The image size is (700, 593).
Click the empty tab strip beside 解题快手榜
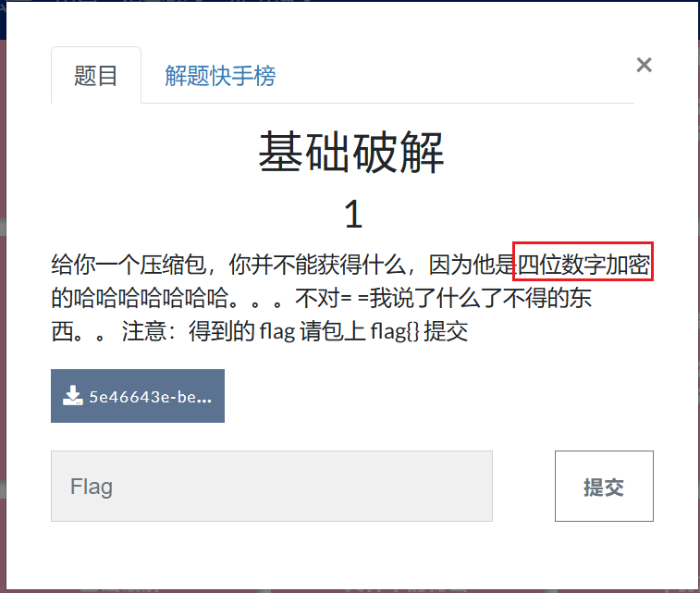click(x=455, y=75)
